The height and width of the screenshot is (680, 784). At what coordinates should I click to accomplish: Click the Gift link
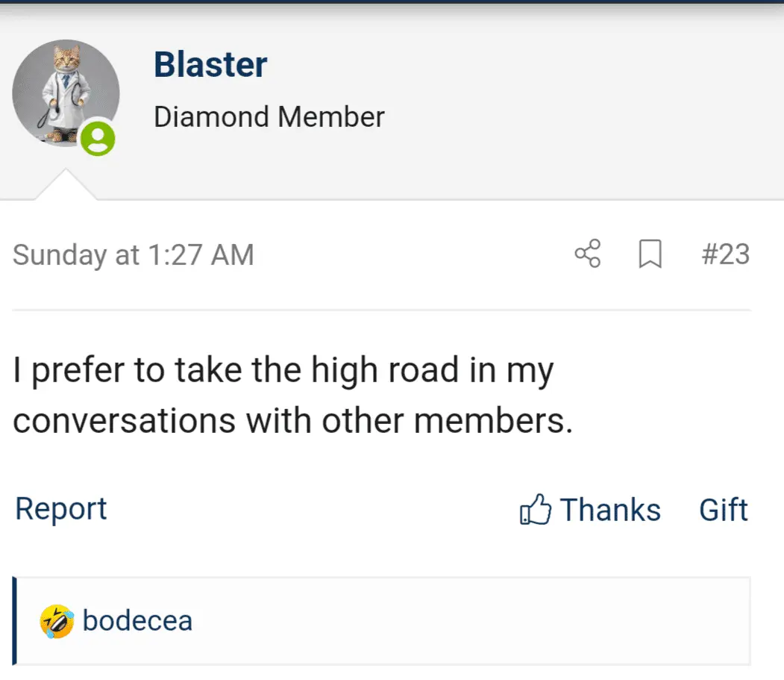723,511
